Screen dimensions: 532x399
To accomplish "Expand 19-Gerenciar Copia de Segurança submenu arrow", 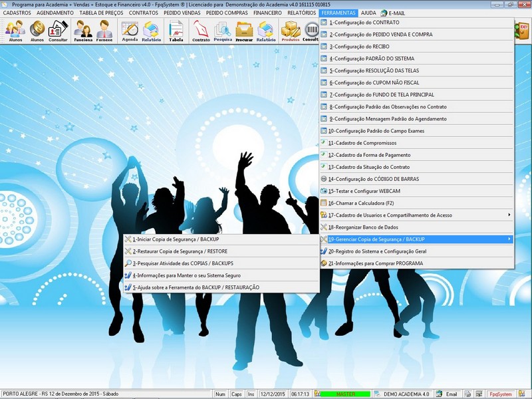I will [509, 239].
